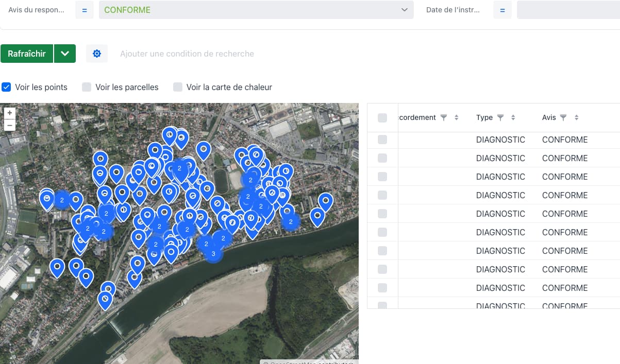Uncheck the Voir les points checkbox
Image resolution: width=620 pixels, height=364 pixels.
click(6, 87)
